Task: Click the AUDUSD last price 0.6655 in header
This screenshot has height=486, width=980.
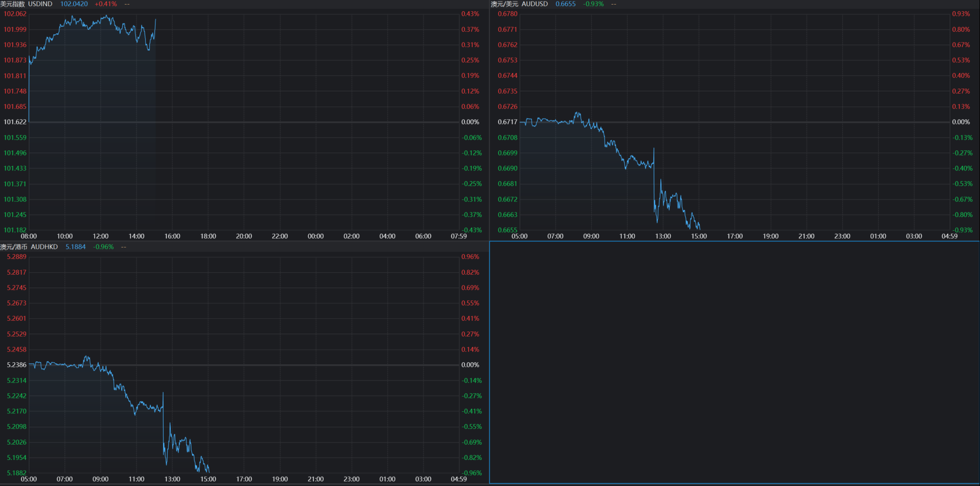Action: [x=566, y=4]
